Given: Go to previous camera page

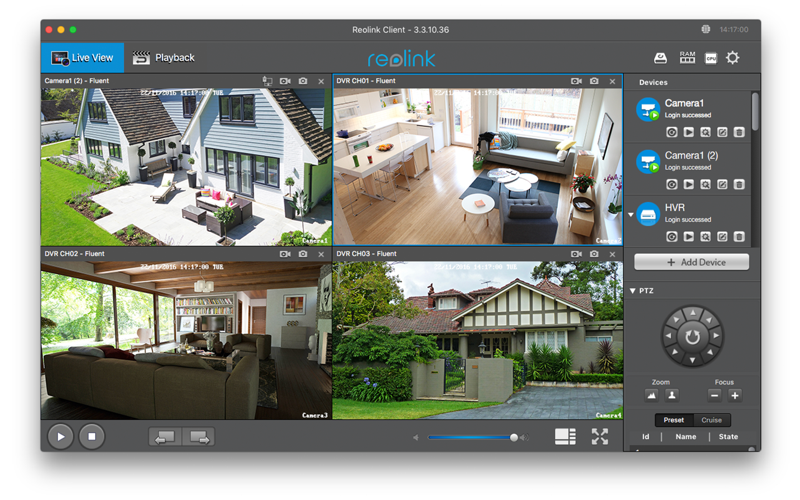Looking at the screenshot, I should 165,437.
